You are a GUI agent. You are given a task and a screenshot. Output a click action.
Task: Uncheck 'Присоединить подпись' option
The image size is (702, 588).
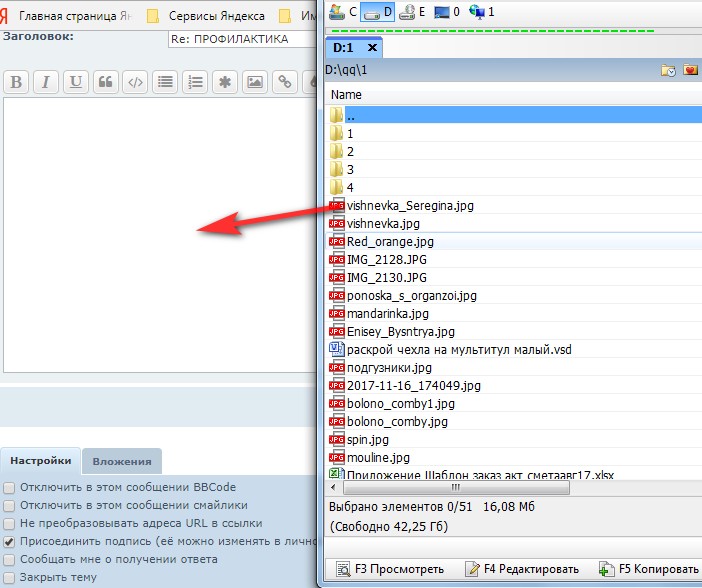[9, 541]
